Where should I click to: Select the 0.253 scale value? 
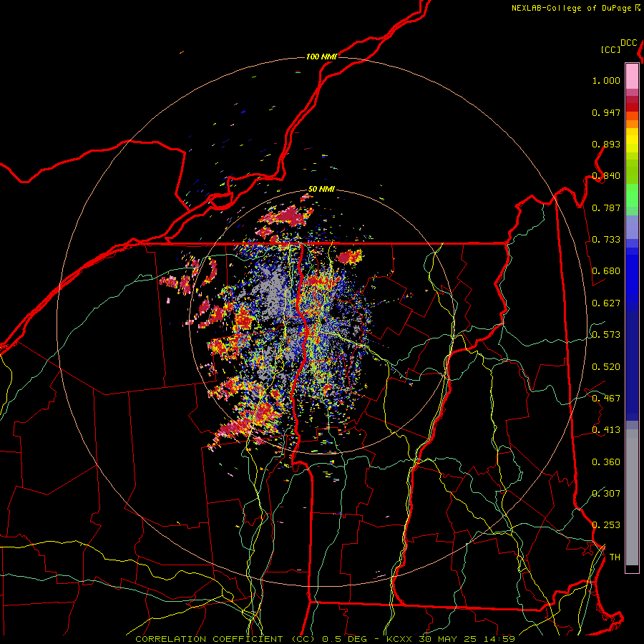[606, 525]
